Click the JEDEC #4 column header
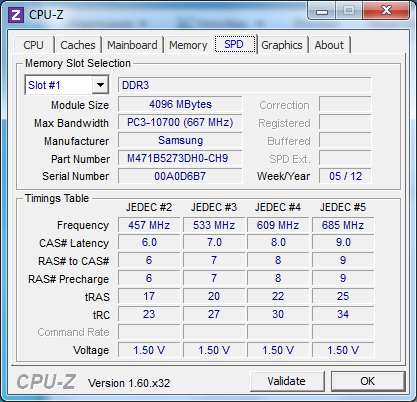This screenshot has height=402, width=417. tap(278, 207)
